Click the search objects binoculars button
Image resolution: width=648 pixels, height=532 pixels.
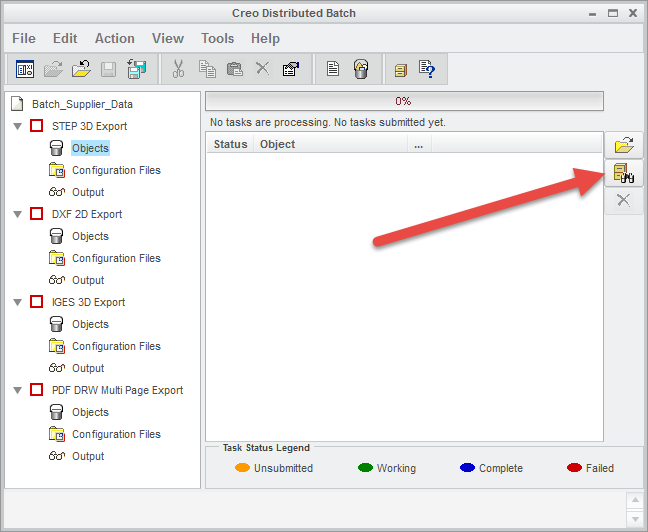click(x=624, y=173)
